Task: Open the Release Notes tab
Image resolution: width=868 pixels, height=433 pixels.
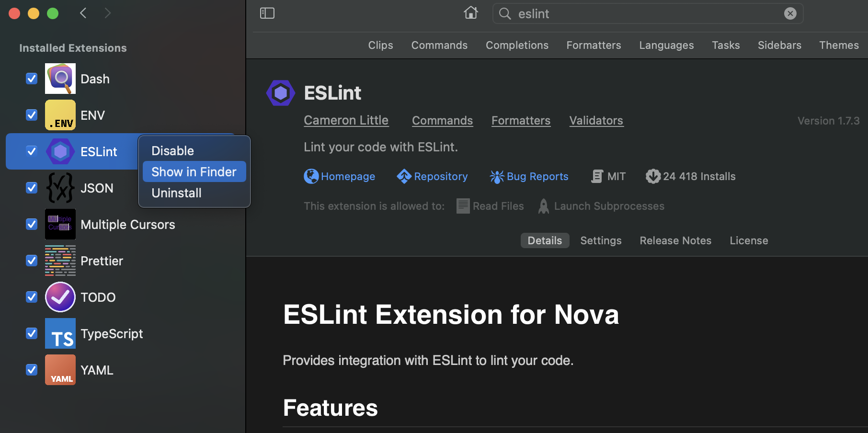Action: coord(675,240)
